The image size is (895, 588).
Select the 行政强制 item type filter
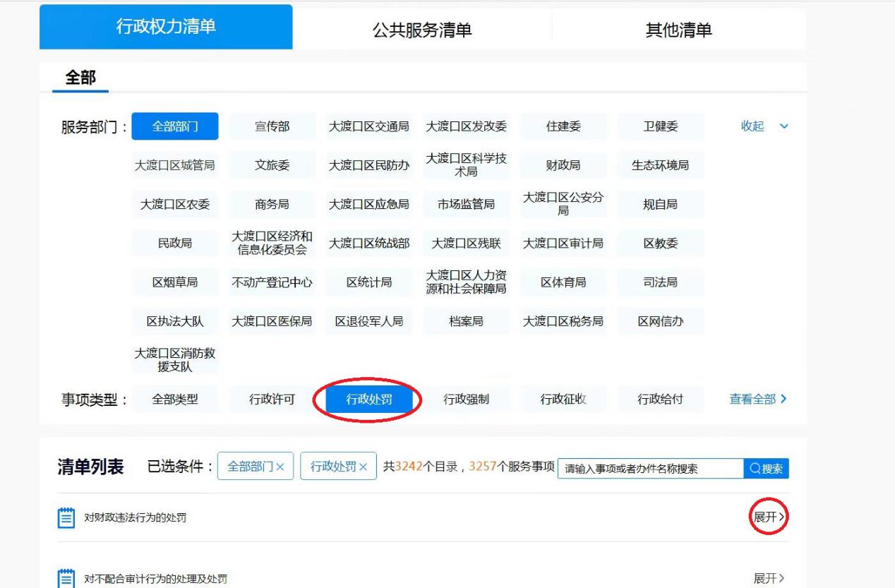[x=466, y=400]
